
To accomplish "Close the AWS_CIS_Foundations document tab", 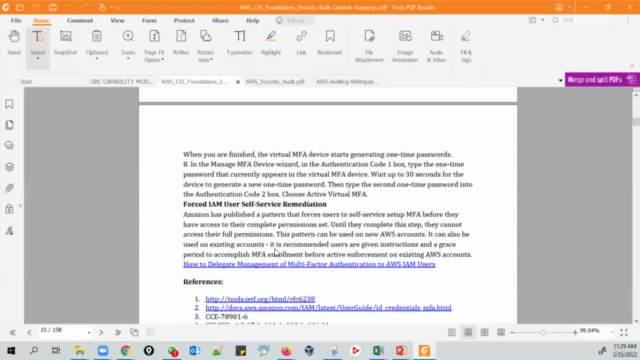I will click(238, 82).
